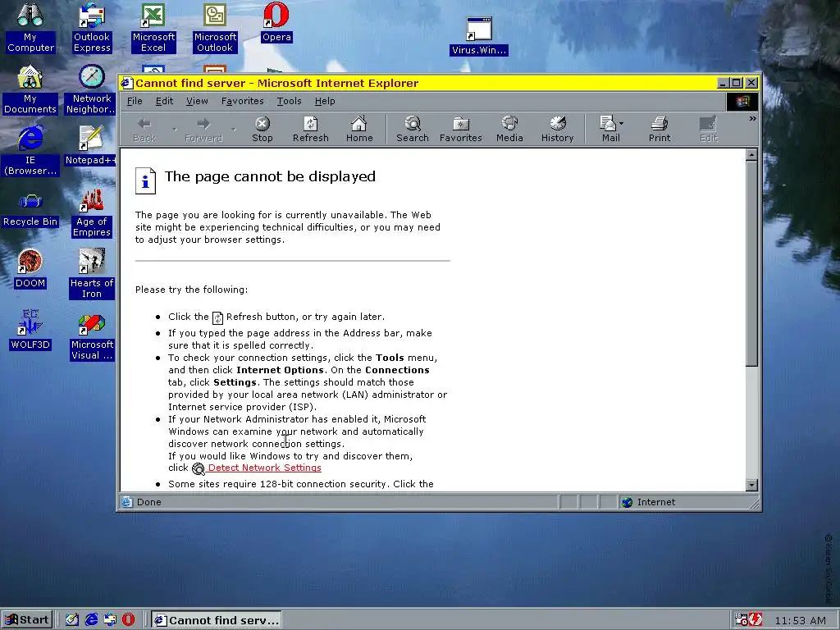This screenshot has height=630, width=840.
Task: Click "The page cannot be displayed" heading
Action: click(x=270, y=176)
